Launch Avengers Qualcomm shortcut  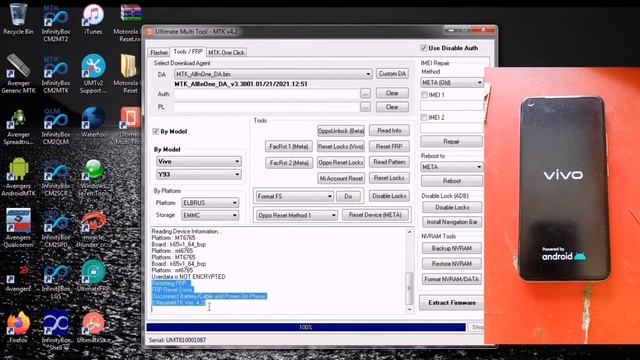coord(18,228)
